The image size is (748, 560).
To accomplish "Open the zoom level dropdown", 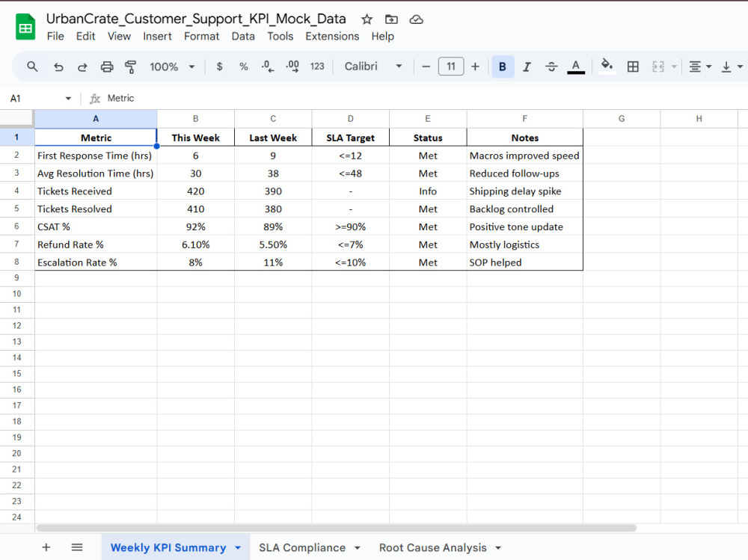I will 172,67.
